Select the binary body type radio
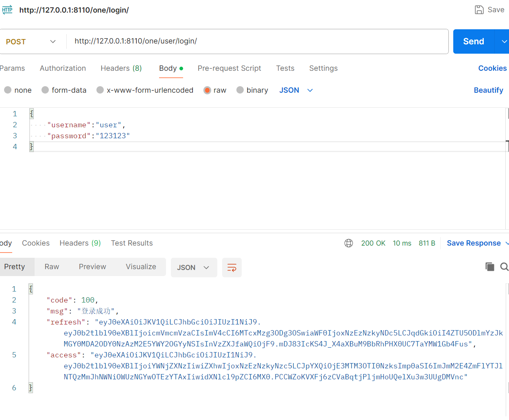This screenshot has height=420, width=509. click(240, 90)
